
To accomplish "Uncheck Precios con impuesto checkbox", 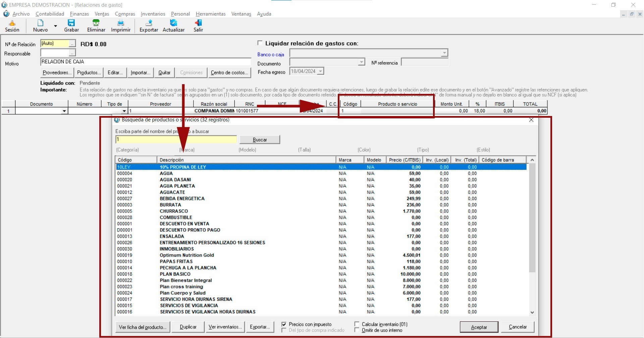I will coord(284,324).
